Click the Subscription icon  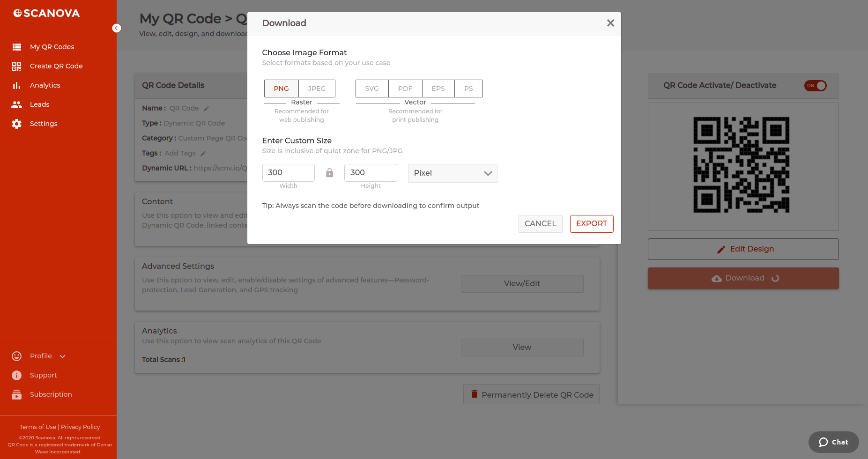17,394
